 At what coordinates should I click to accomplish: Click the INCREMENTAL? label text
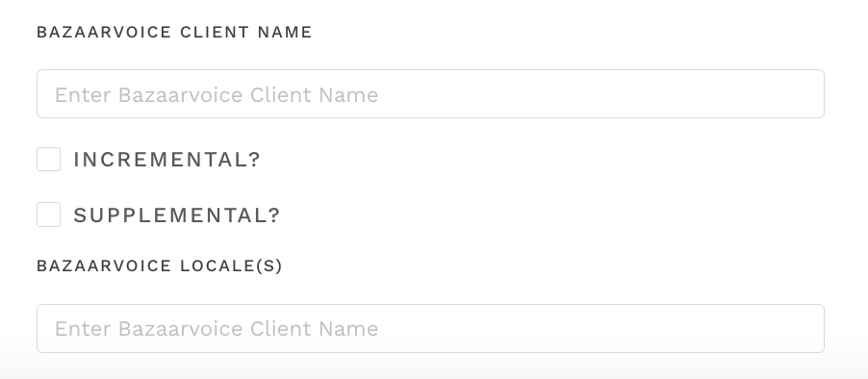[166, 160]
